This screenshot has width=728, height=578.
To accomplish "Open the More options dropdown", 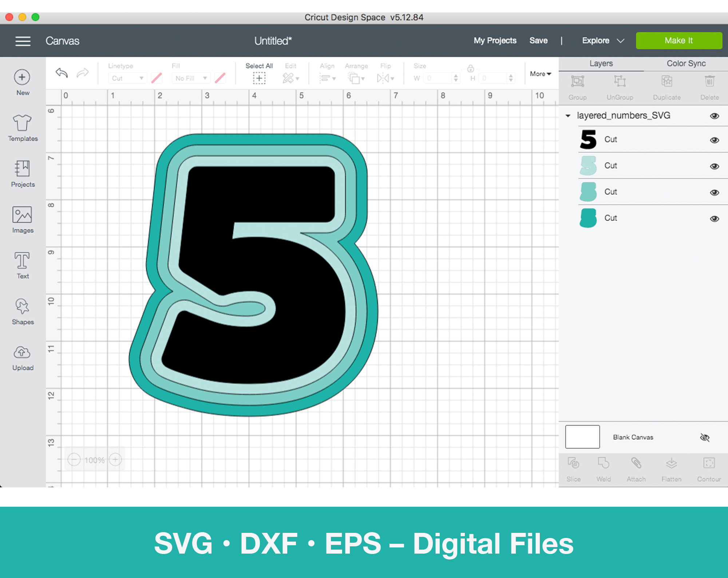I will [x=540, y=74].
